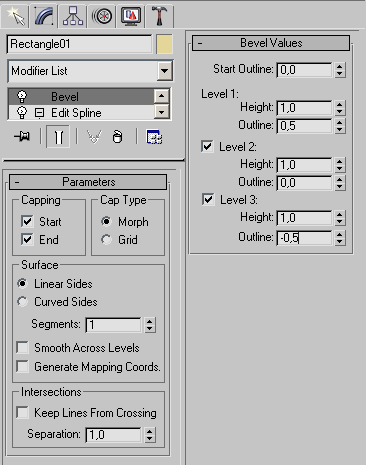Click Make Unique icon

(94, 137)
